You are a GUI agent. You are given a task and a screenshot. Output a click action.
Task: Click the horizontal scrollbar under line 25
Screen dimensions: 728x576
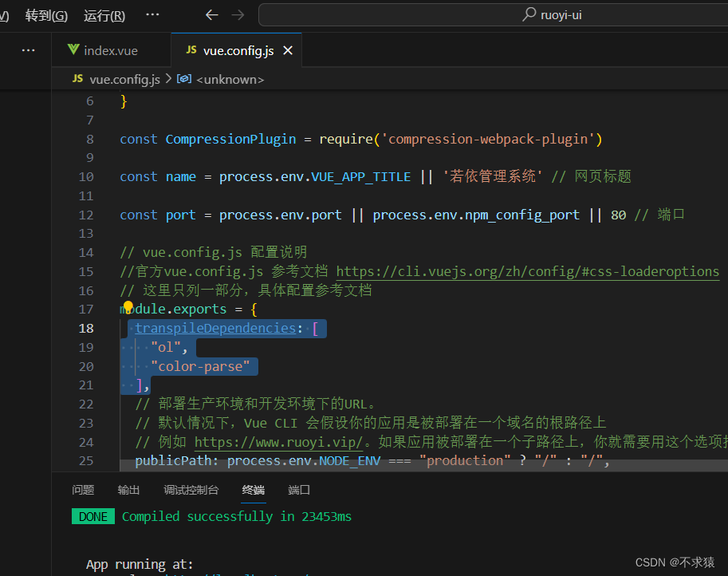coord(423,465)
